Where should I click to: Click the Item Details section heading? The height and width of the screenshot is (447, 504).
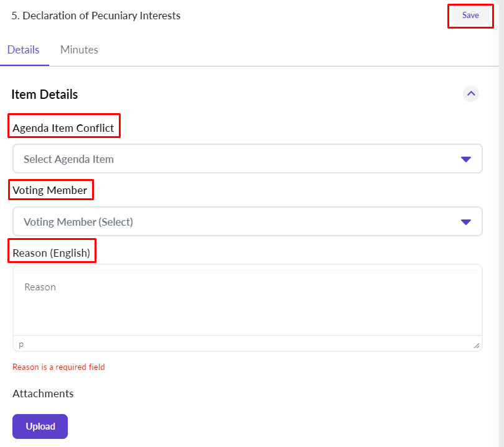(45, 94)
